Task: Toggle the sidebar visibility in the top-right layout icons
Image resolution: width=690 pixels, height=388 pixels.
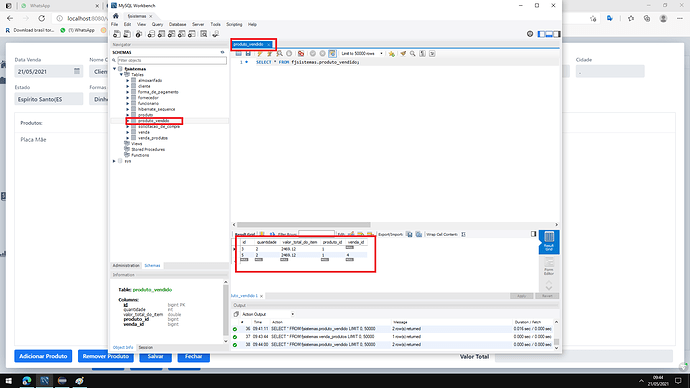Action: 541,34
